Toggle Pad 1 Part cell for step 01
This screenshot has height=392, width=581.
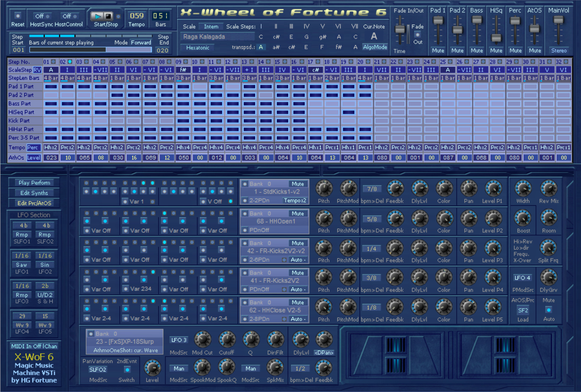point(51,87)
